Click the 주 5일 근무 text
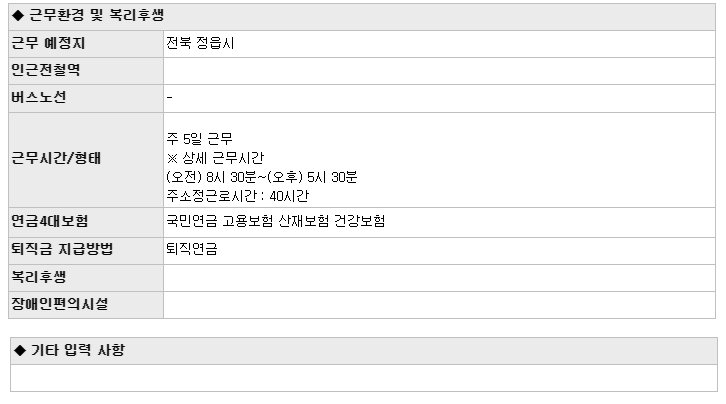Image resolution: width=726 pixels, height=404 pixels. pos(199,139)
